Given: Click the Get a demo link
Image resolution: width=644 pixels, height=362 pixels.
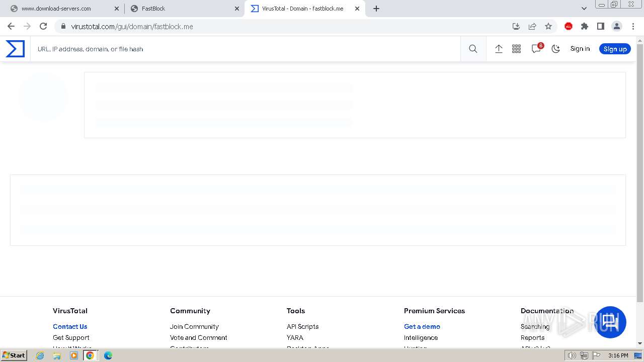Looking at the screenshot, I should tap(422, 326).
